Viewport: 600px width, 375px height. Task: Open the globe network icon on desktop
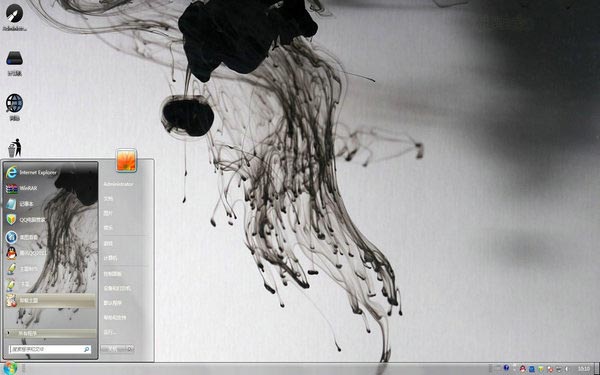tap(15, 107)
